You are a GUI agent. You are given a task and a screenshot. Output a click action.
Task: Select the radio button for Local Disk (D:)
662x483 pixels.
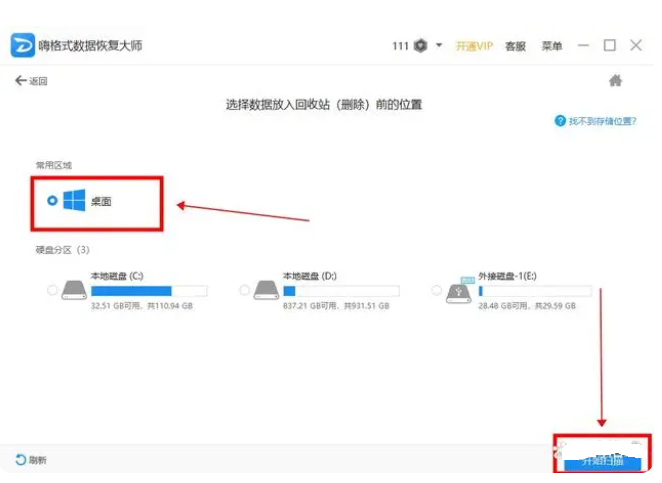coord(244,290)
